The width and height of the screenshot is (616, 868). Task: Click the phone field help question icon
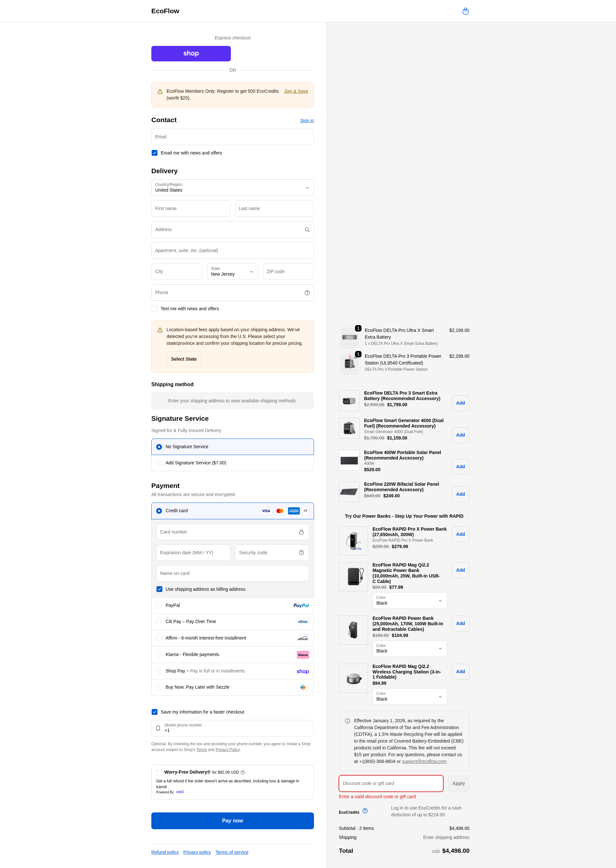(307, 292)
